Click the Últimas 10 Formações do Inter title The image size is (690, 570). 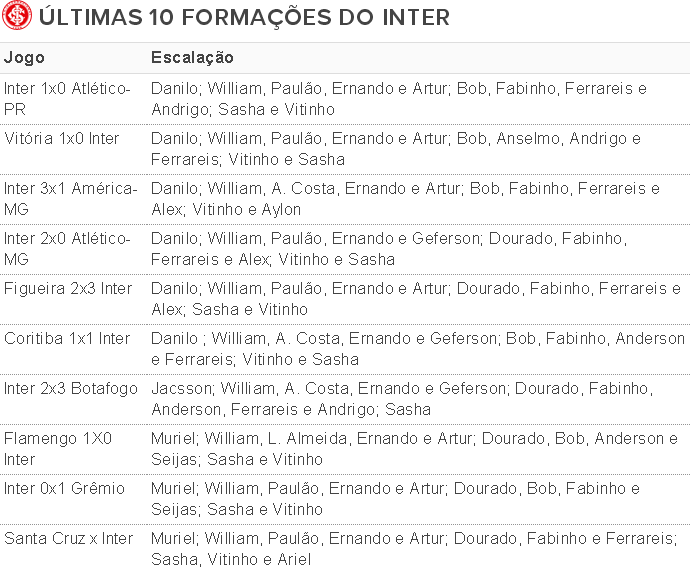(244, 18)
